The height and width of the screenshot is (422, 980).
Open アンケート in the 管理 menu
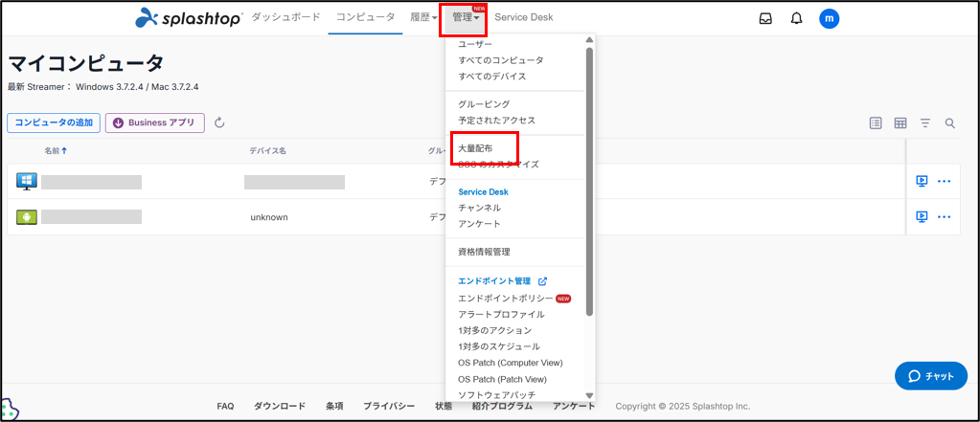click(x=479, y=224)
